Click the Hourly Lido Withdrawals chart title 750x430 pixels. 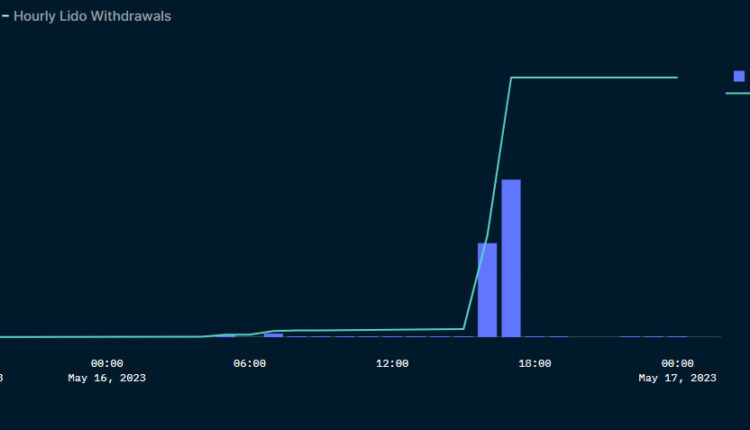(x=92, y=16)
